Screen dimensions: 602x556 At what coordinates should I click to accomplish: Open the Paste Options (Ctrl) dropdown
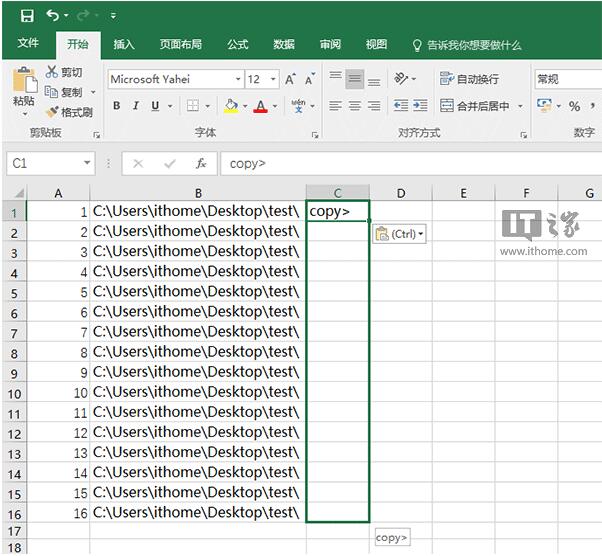400,234
